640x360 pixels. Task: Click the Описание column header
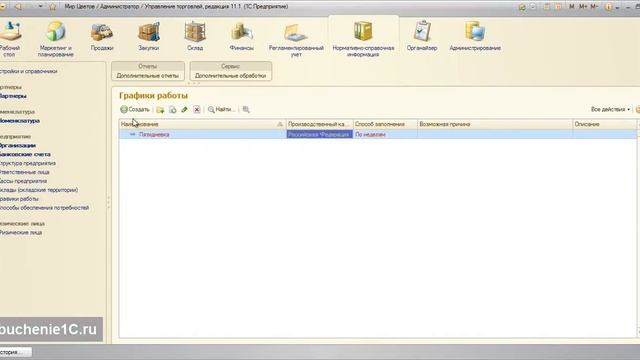604,124
